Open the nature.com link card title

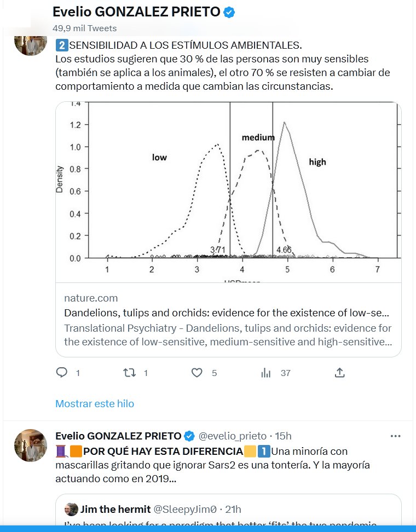click(227, 314)
